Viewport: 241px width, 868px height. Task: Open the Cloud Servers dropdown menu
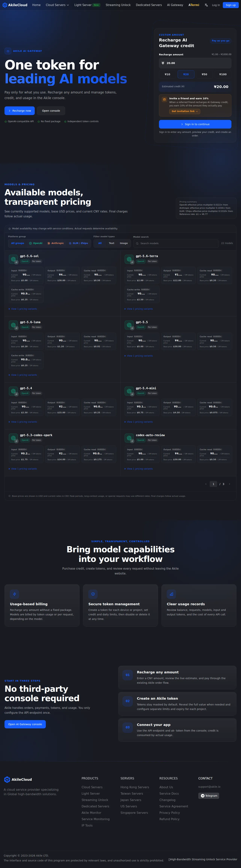pos(57,5)
